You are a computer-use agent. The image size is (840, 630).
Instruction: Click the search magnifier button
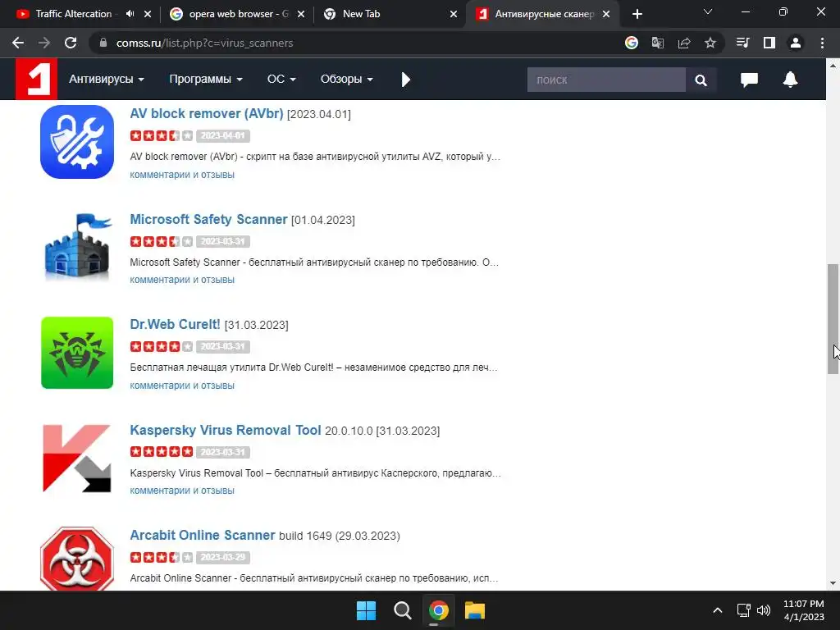(701, 80)
